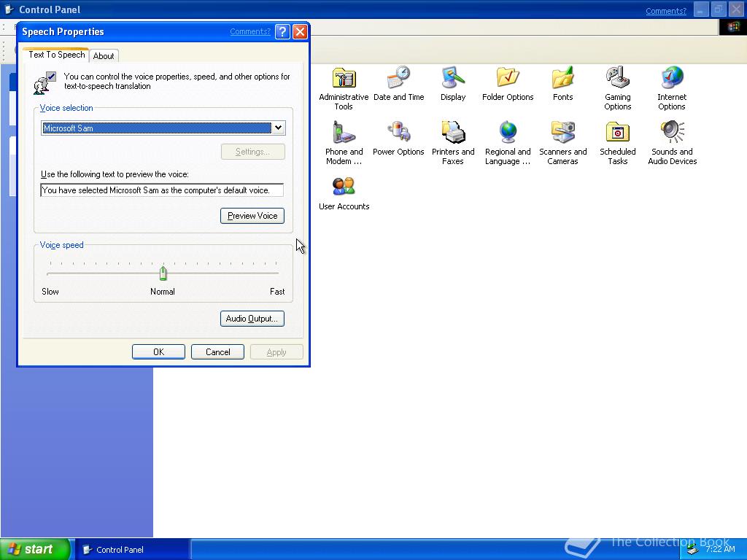Open the Display icon
Viewport: 747px width, 560px height.
(x=452, y=84)
